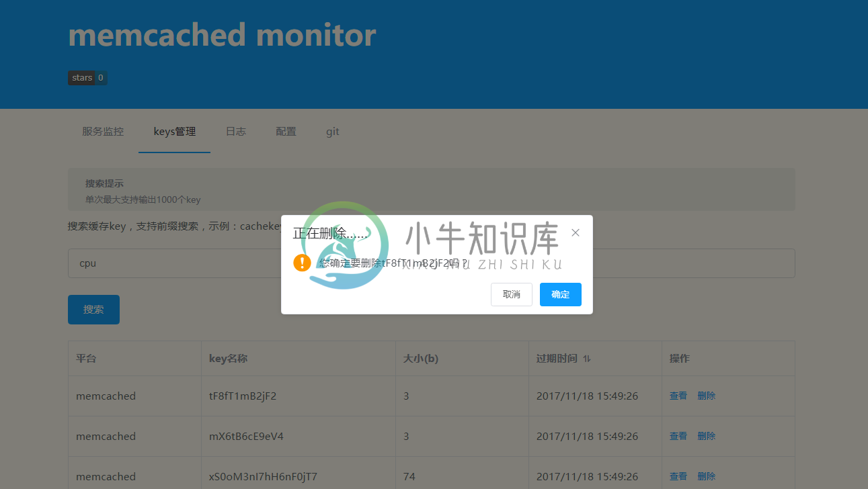Viewport: 868px width, 489px height.
Task: Delete key tF8fT1mB2jF2 via 删除 link
Action: pyautogui.click(x=707, y=396)
